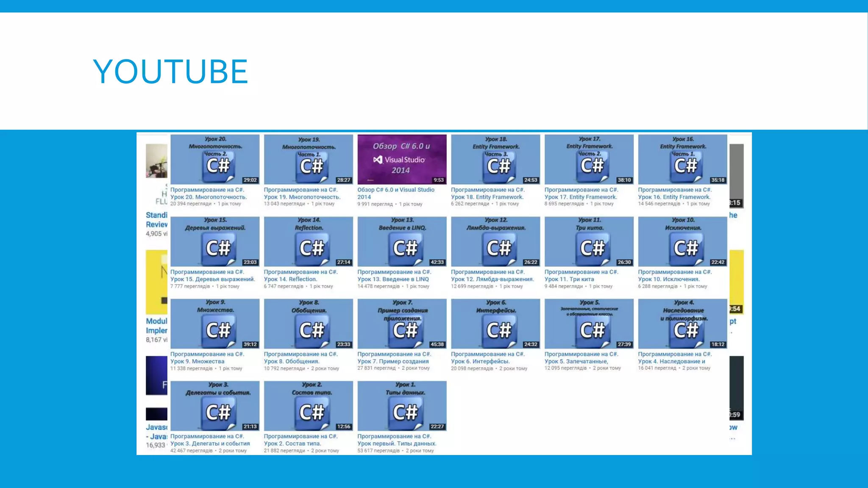Open the Урок 9 Множества thumbnail
Image resolution: width=868 pixels, height=488 pixels.
[x=215, y=324]
